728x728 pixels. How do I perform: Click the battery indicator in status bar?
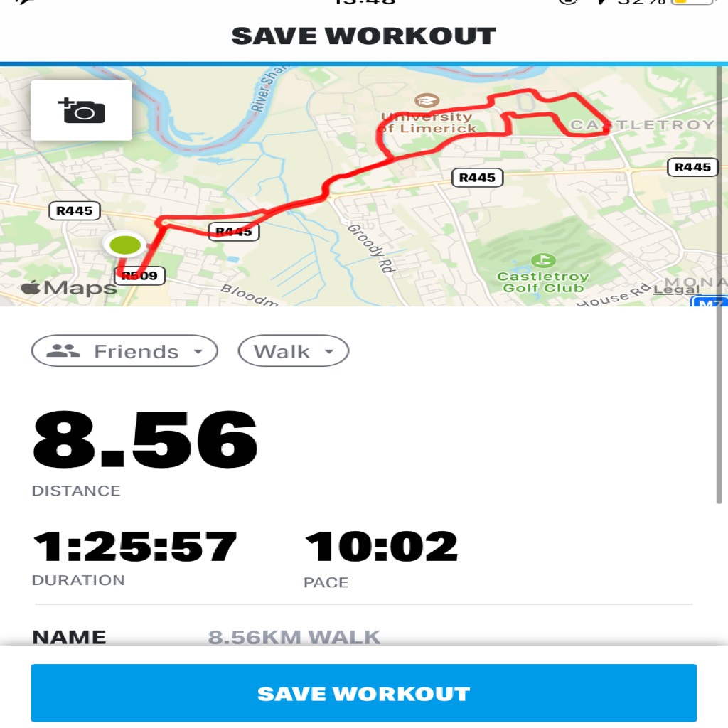(692, 2)
